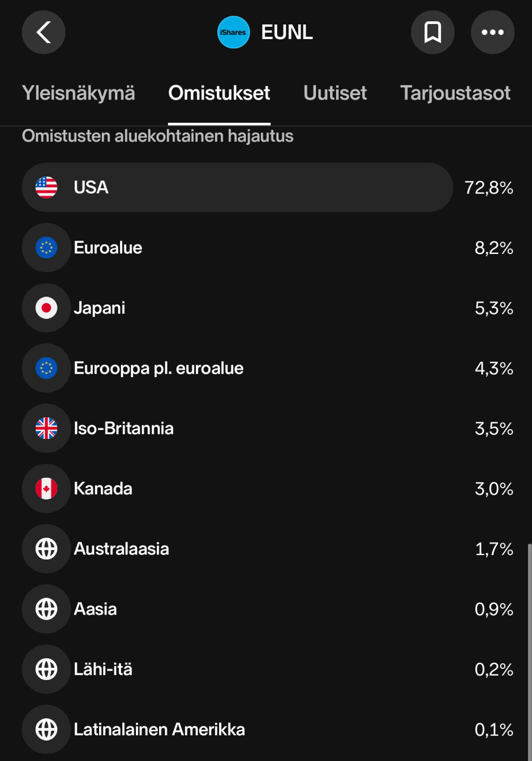This screenshot has width=532, height=761.
Task: Click the Japan flag icon
Action: pos(47,308)
